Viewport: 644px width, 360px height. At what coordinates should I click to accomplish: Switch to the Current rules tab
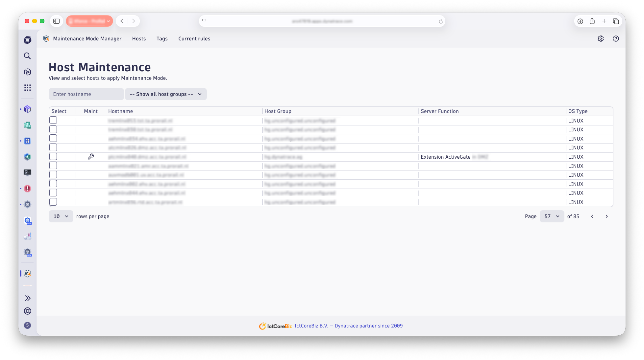(x=194, y=38)
